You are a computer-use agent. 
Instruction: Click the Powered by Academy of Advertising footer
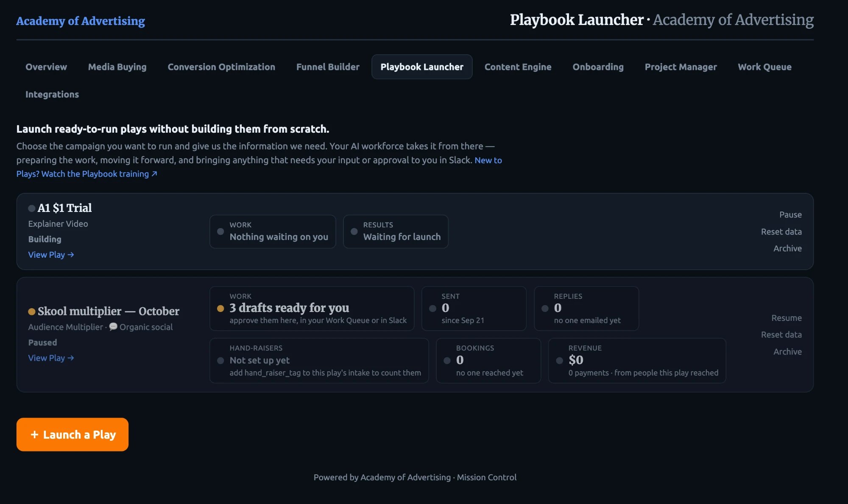coord(415,477)
